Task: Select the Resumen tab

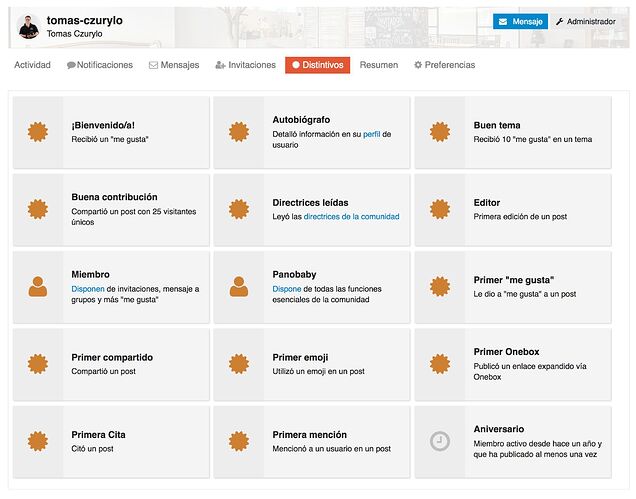Action: (x=379, y=65)
